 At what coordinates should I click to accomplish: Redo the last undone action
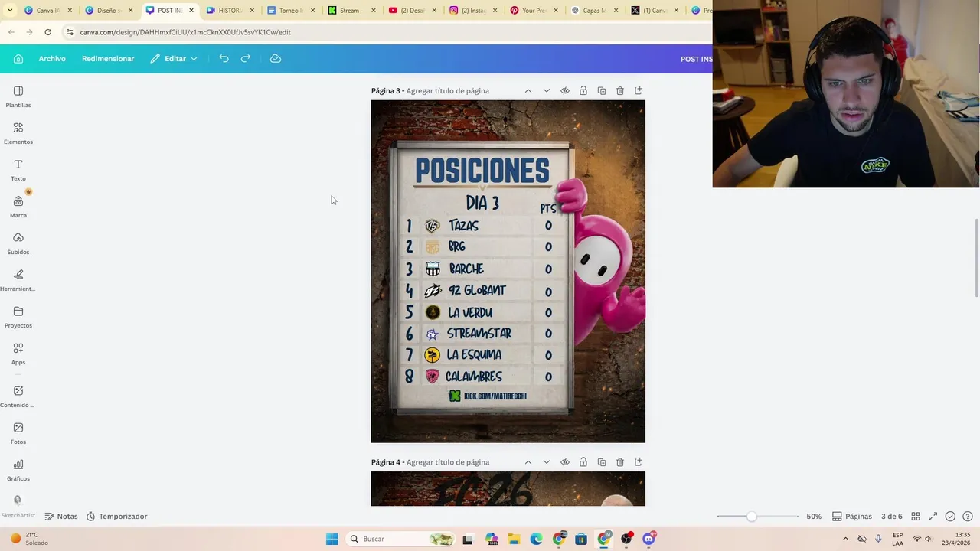(246, 59)
